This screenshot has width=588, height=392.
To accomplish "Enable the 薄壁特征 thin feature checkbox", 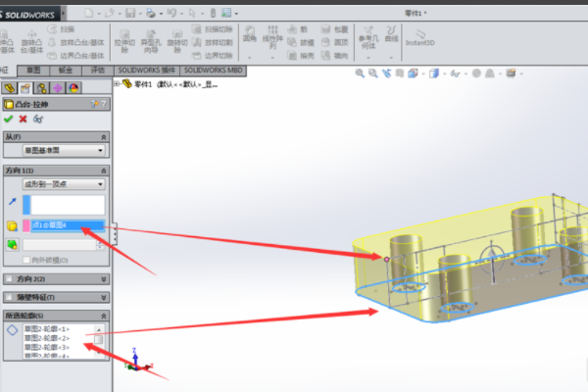I will 9,297.
